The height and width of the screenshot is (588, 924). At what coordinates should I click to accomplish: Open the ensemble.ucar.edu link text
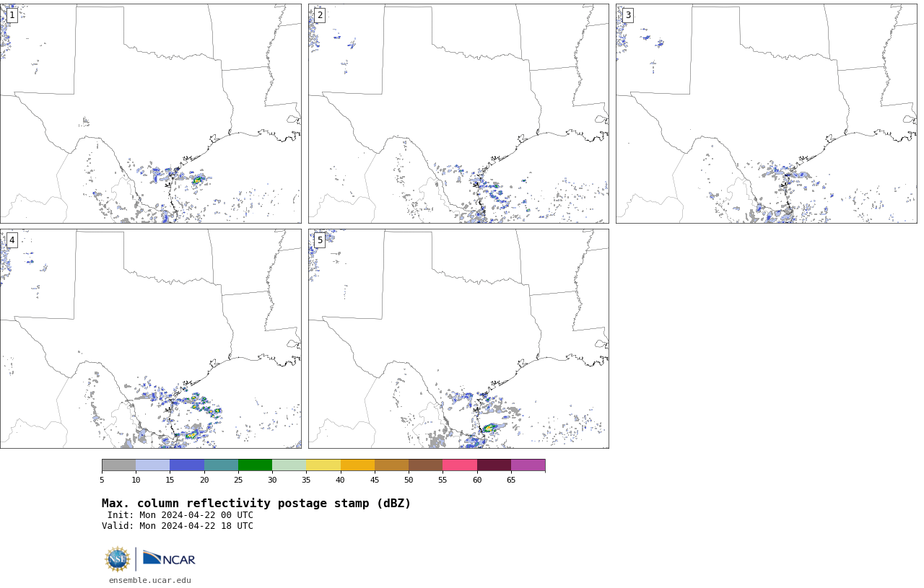(150, 580)
